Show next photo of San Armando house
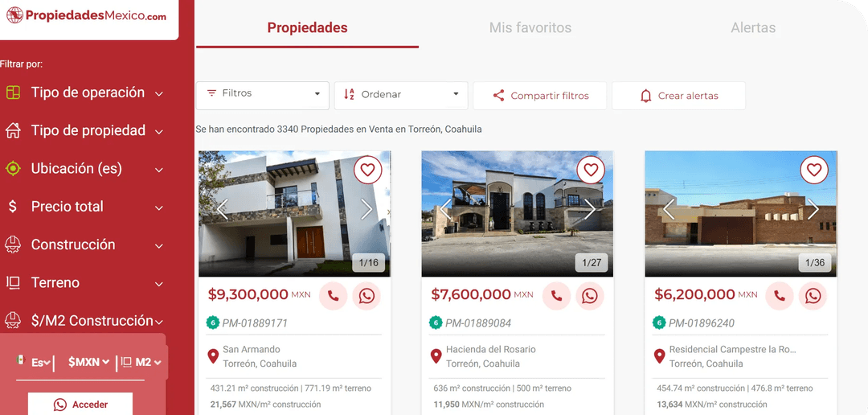Image resolution: width=868 pixels, height=415 pixels. click(x=366, y=209)
